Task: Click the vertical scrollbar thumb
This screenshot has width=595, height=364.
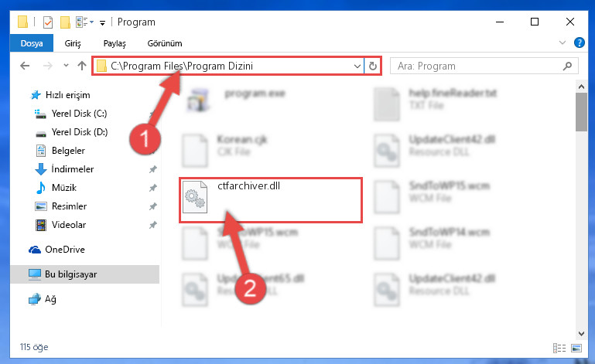Action: point(581,112)
